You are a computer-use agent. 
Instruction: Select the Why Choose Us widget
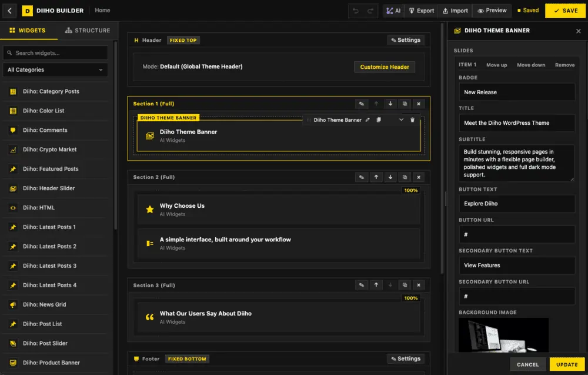coord(279,210)
